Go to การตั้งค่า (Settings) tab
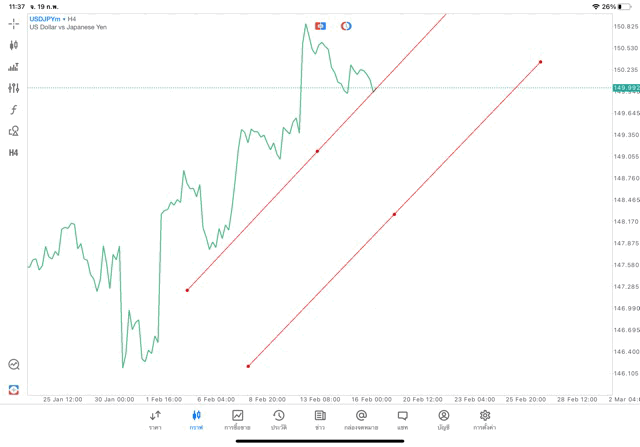Image resolution: width=640 pixels, height=447 pixels. [485, 420]
